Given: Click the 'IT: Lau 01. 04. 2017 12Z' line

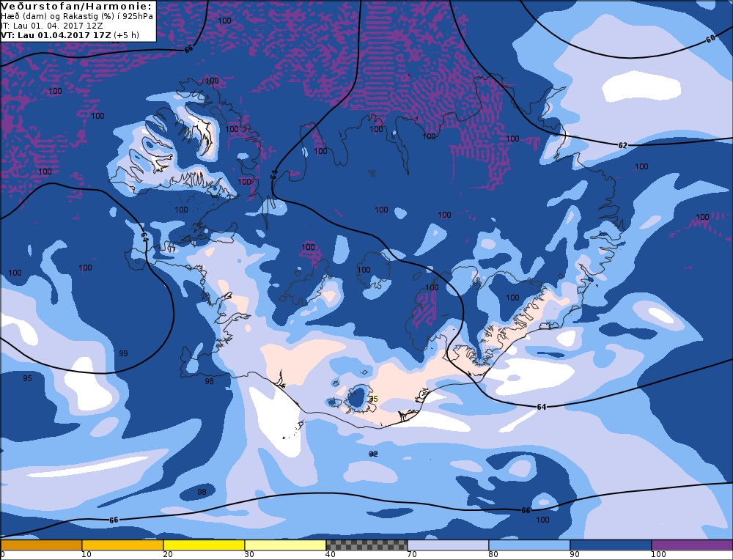Looking at the screenshot, I should point(51,26).
